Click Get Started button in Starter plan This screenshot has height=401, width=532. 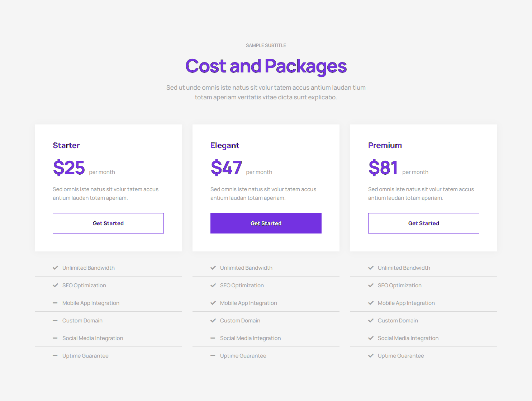tap(108, 223)
